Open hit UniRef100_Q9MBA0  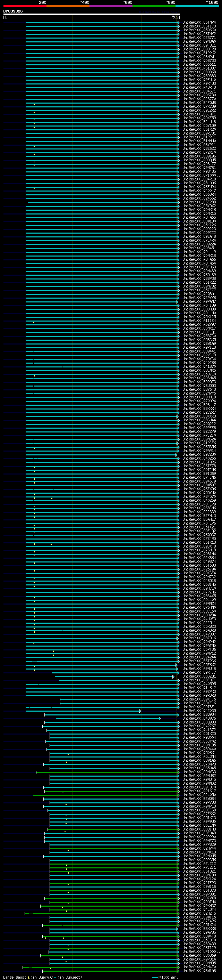199,41
